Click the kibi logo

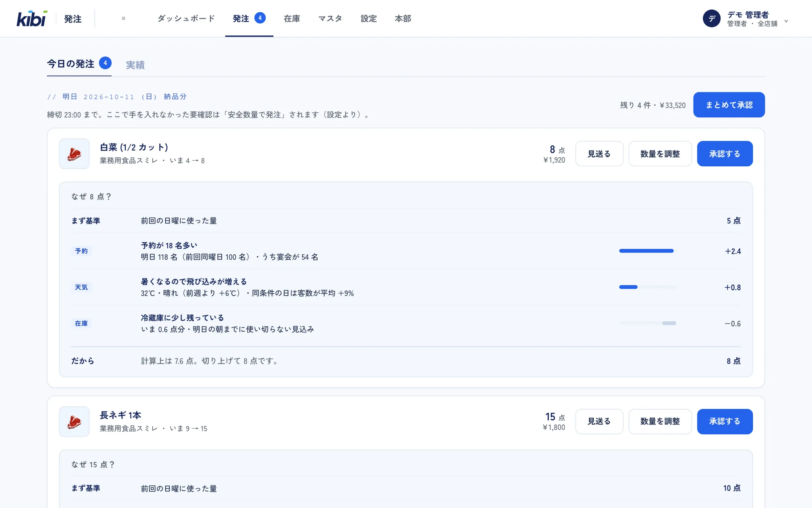32,18
